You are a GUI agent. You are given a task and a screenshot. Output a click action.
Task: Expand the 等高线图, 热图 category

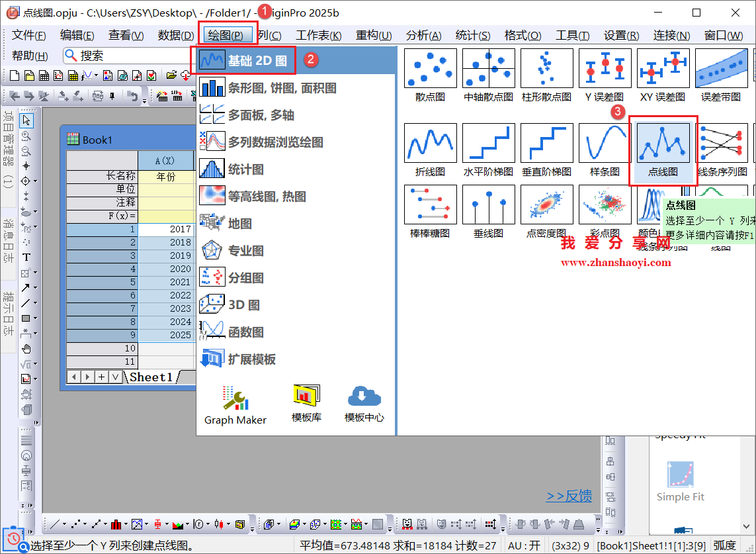tap(267, 197)
